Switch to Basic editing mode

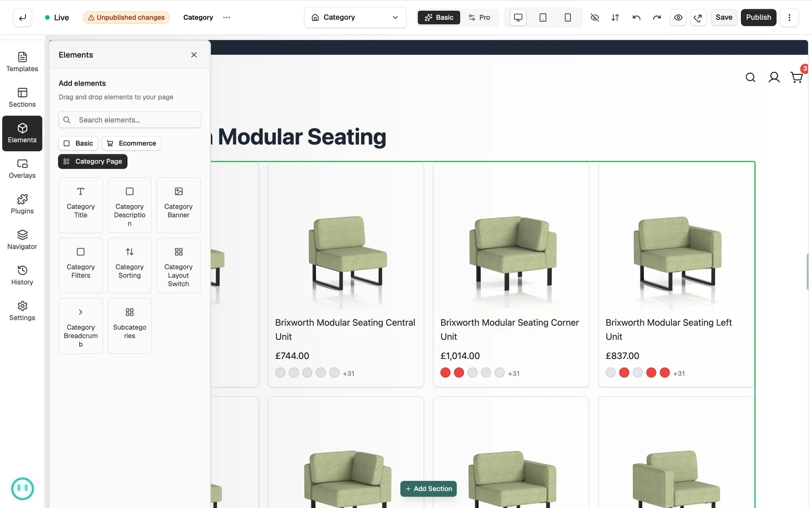[x=439, y=17]
